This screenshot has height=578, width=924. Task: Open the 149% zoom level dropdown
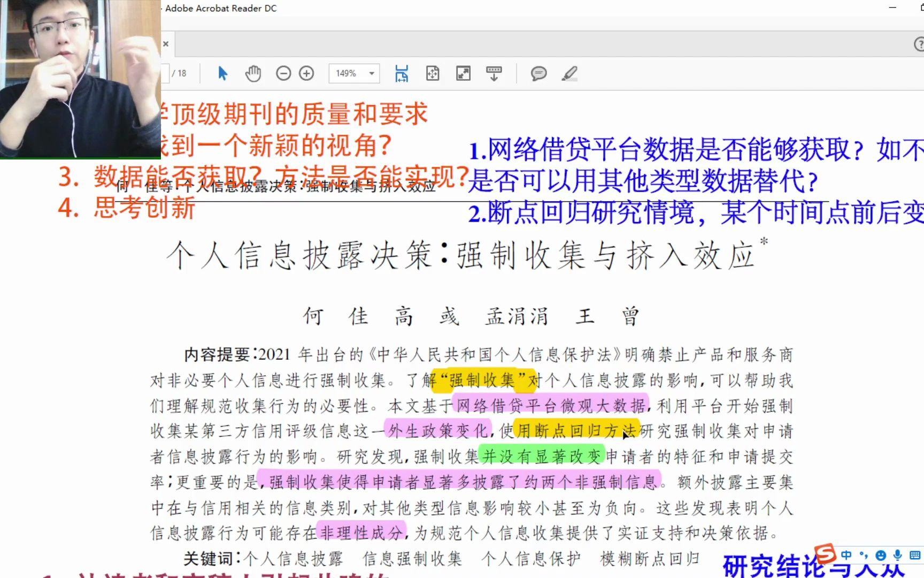pos(372,73)
